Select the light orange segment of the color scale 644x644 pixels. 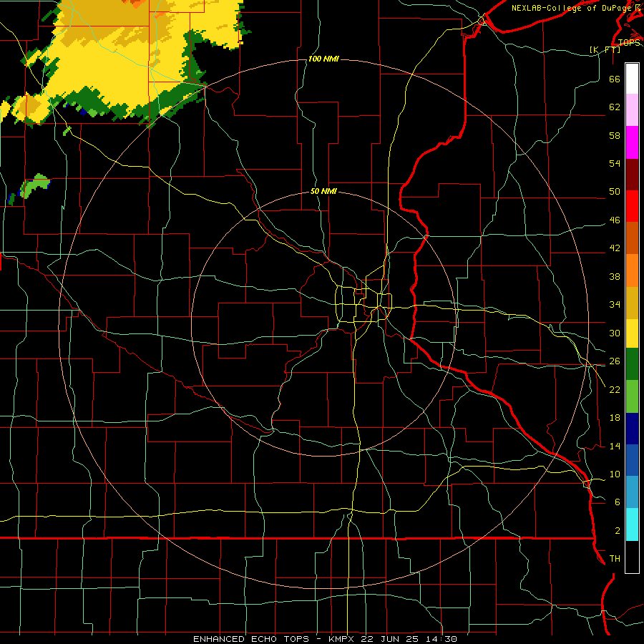click(632, 270)
